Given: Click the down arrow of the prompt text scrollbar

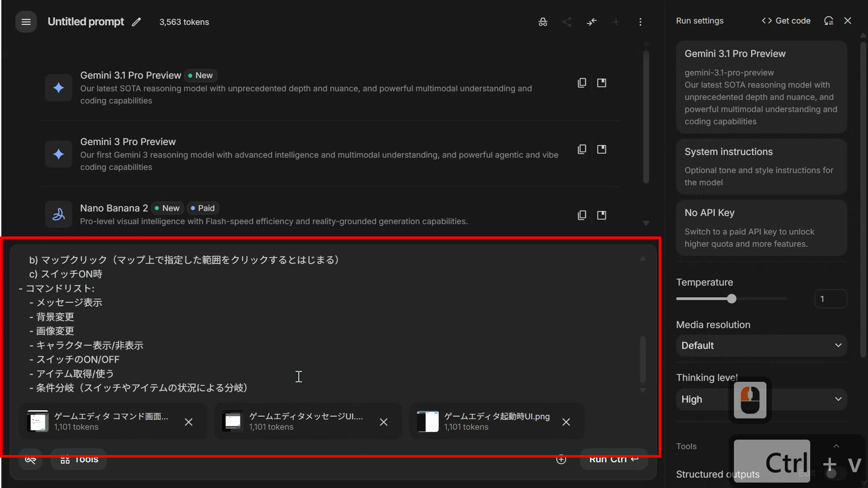Looking at the screenshot, I should pos(643,390).
